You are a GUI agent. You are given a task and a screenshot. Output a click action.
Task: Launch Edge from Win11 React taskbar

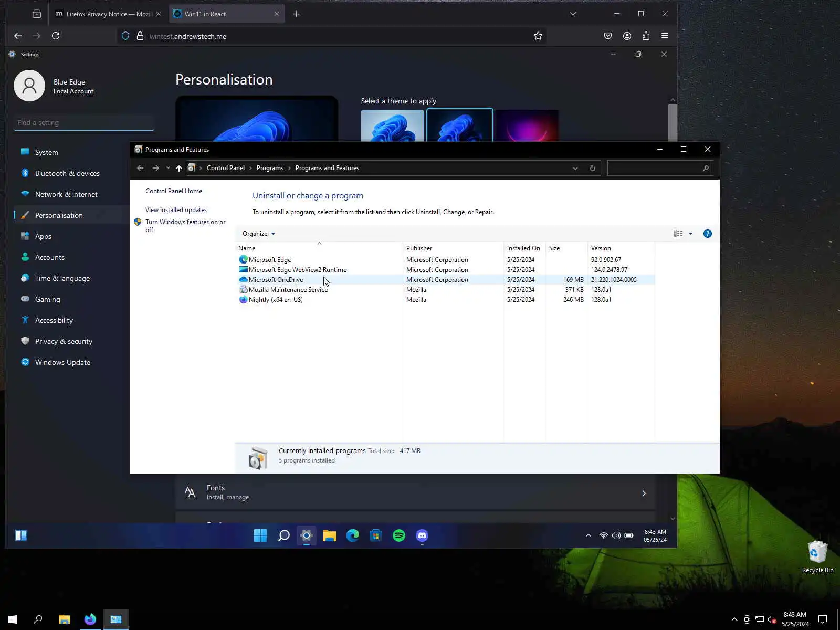pos(353,535)
